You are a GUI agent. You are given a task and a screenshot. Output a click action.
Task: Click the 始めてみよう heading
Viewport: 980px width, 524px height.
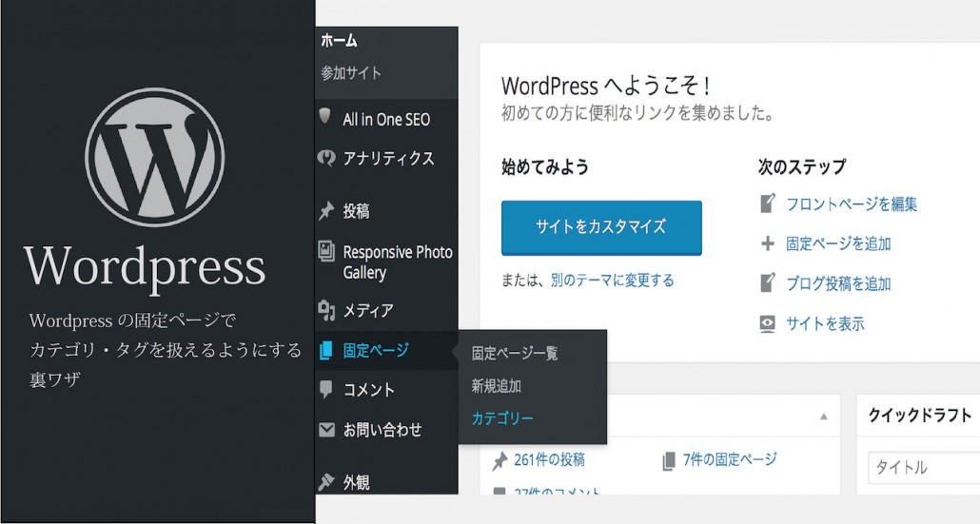point(545,166)
